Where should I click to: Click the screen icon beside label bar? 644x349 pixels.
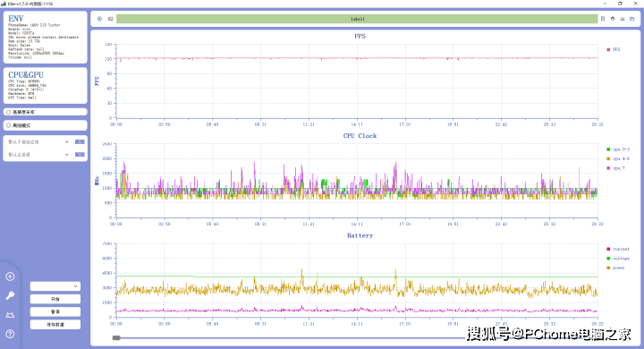[x=111, y=19]
